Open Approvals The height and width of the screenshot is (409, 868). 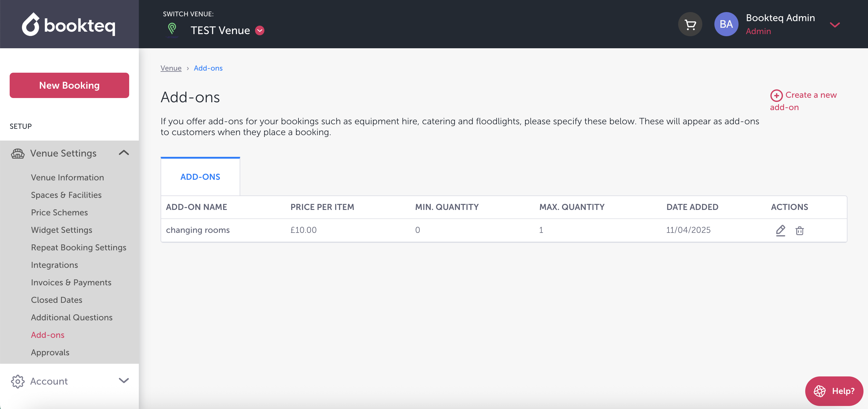[x=50, y=353]
